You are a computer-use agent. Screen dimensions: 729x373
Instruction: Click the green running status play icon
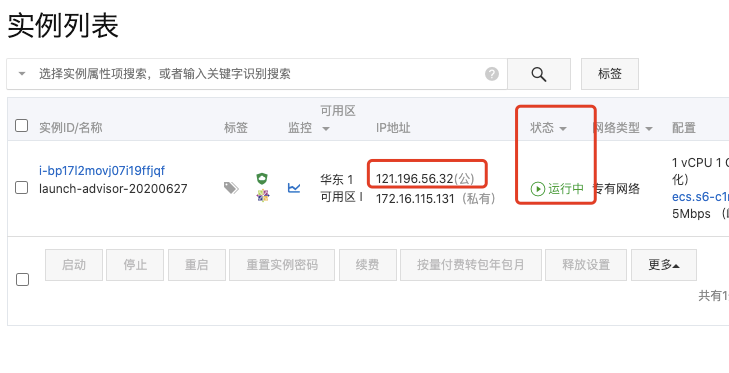[537, 189]
